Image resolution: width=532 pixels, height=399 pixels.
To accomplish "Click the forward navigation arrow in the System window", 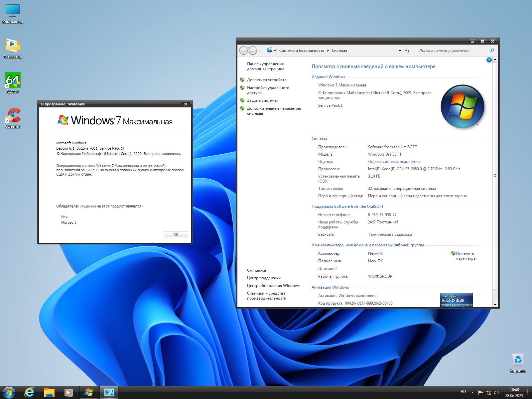I will pyautogui.click(x=253, y=51).
